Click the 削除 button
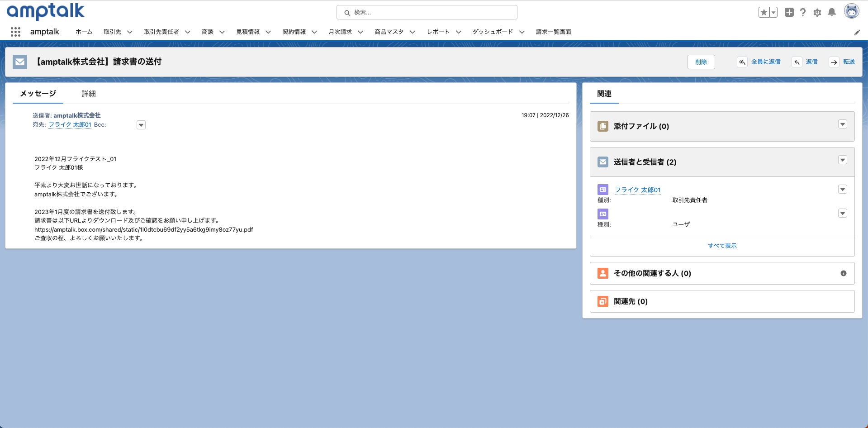 701,62
